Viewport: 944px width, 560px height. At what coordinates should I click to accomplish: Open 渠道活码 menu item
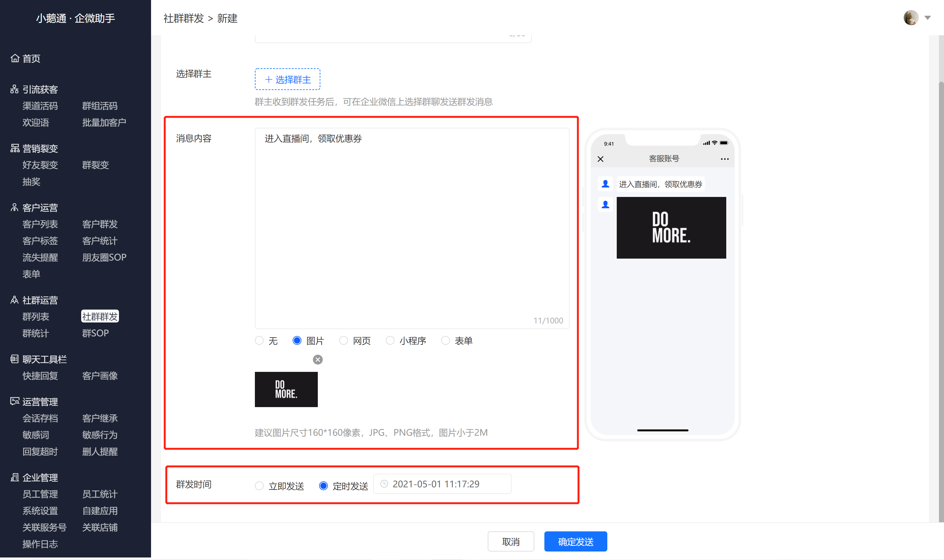[x=40, y=106]
